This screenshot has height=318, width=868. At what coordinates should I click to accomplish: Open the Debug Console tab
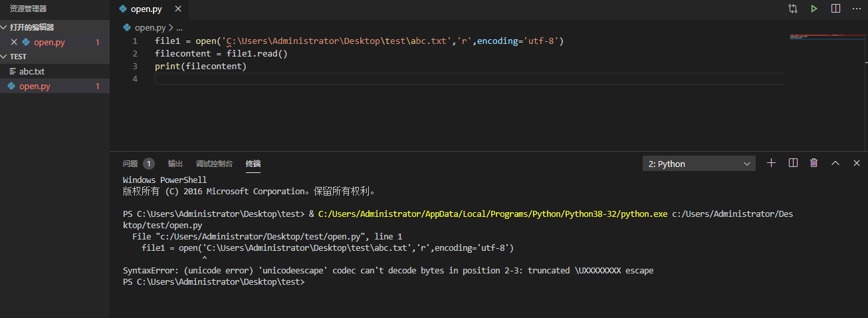[214, 164]
